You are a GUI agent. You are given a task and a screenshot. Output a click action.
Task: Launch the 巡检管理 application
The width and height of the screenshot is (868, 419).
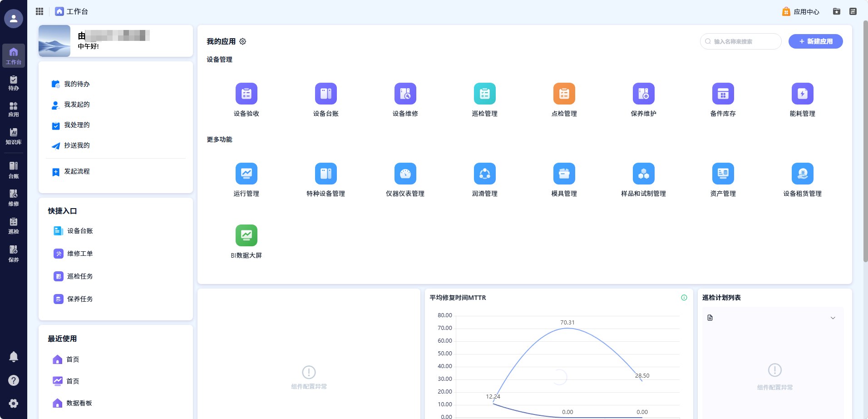(485, 94)
